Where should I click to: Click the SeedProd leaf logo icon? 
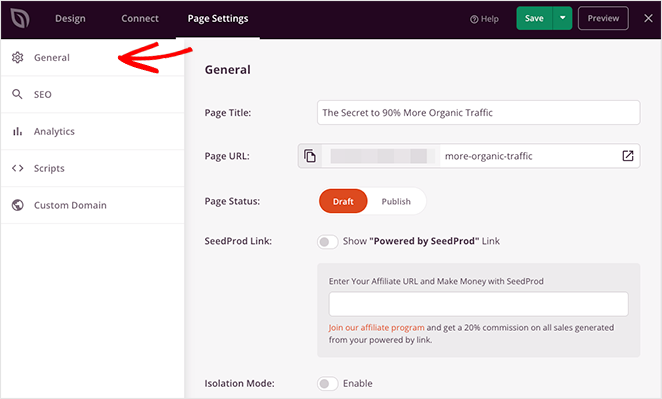click(20, 19)
